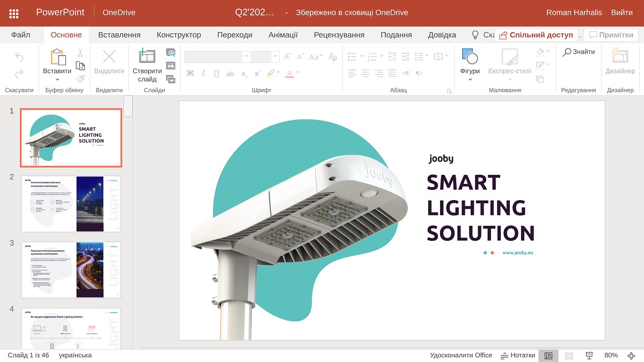Click the Undo arrow icon
The height and width of the screenshot is (362, 644).
tap(19, 56)
